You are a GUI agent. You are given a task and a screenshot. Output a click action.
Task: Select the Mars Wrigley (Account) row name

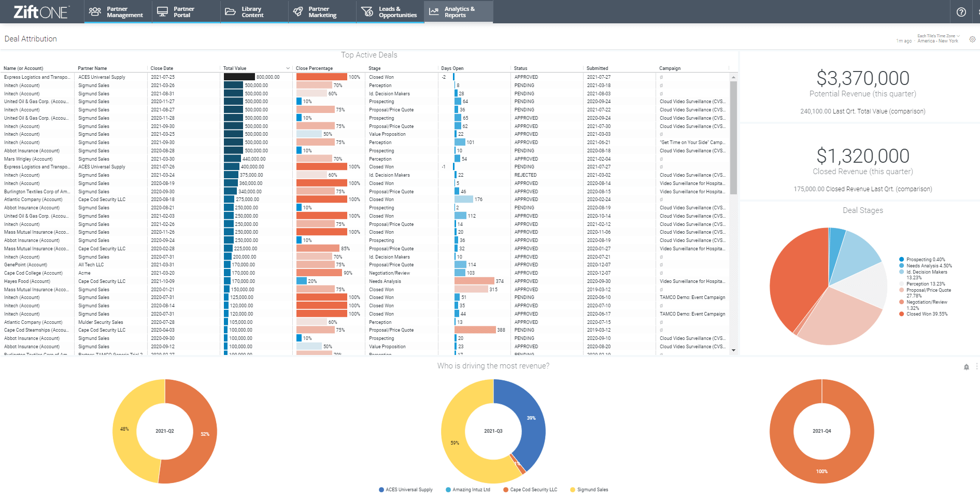point(29,159)
